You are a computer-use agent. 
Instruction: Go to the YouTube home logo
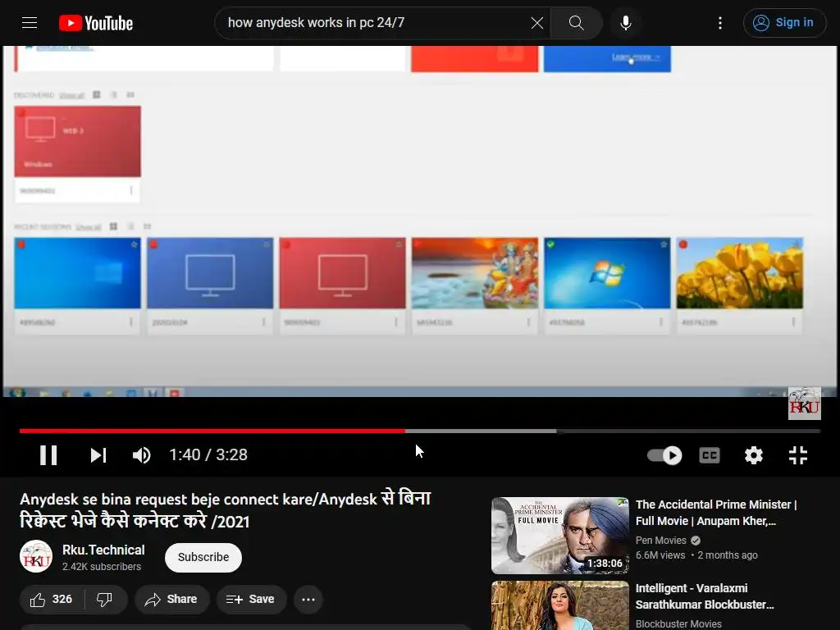tap(96, 23)
